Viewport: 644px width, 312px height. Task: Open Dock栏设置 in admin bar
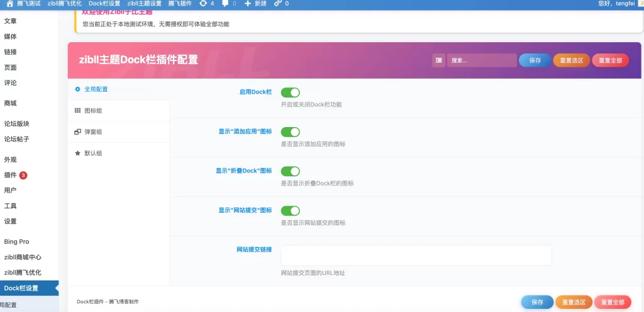(x=104, y=3)
